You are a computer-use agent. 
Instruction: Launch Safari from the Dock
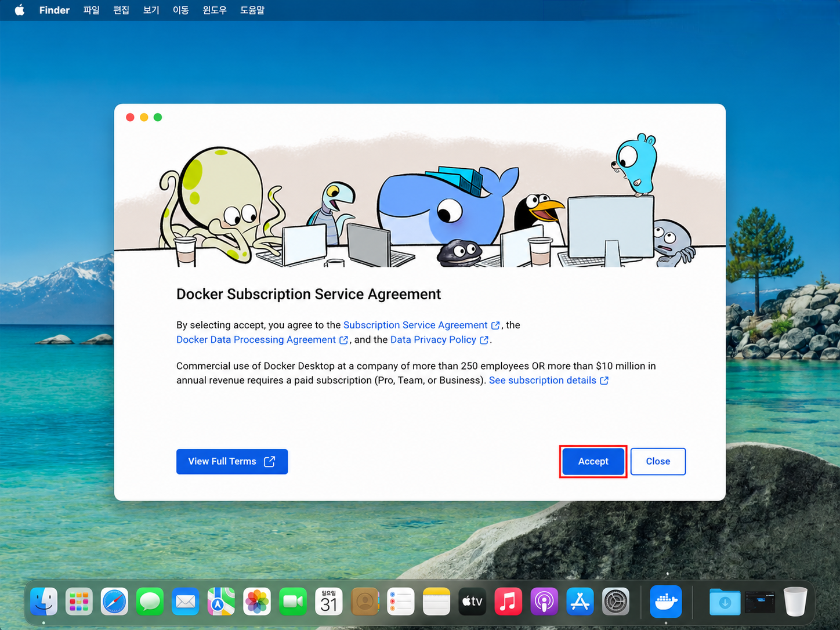114,602
